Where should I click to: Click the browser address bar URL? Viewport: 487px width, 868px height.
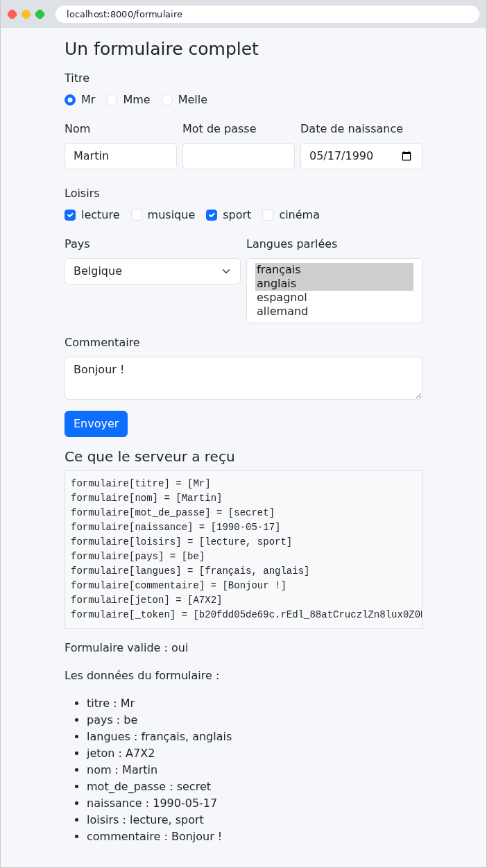(x=267, y=14)
